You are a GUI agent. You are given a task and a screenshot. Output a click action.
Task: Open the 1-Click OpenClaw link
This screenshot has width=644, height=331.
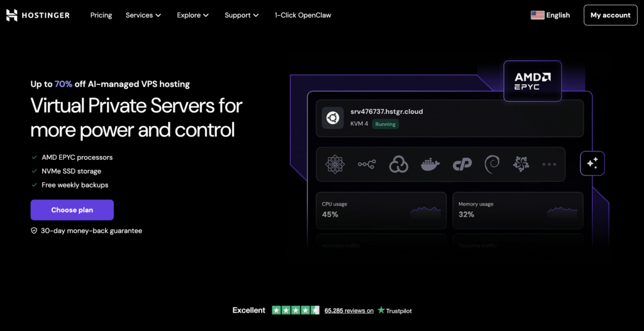coord(303,15)
